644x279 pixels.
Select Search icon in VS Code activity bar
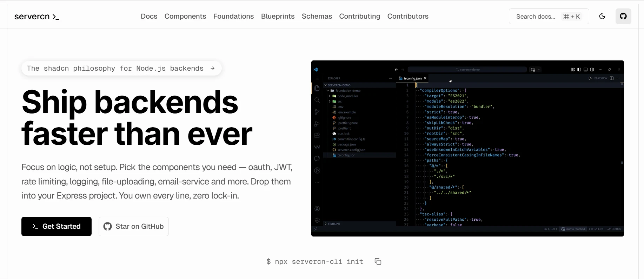[x=317, y=100]
